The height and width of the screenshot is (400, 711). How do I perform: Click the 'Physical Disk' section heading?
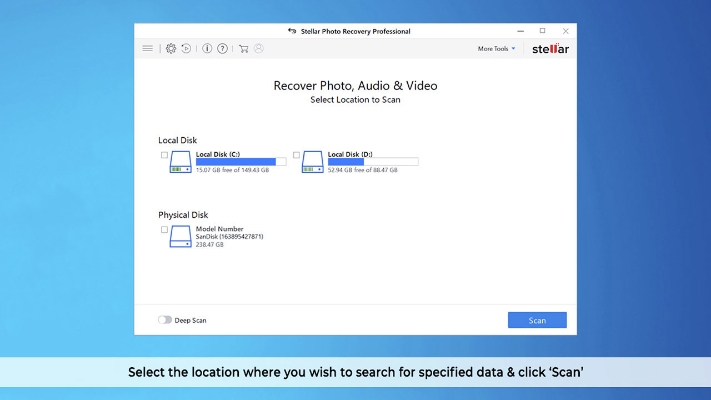click(183, 215)
